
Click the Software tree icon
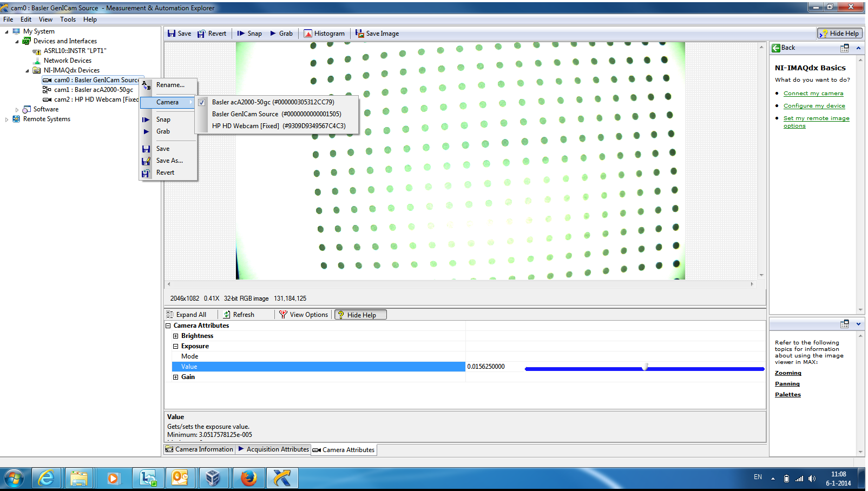(27, 109)
